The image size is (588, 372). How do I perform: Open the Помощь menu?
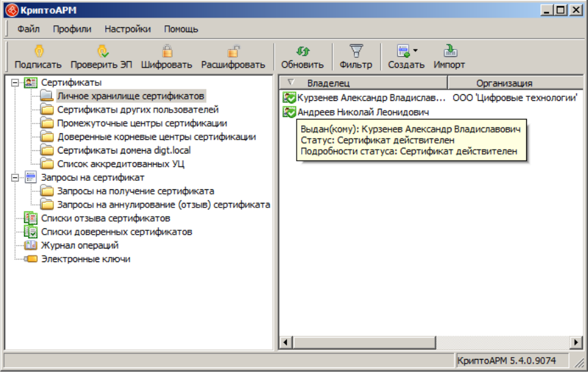tap(181, 29)
